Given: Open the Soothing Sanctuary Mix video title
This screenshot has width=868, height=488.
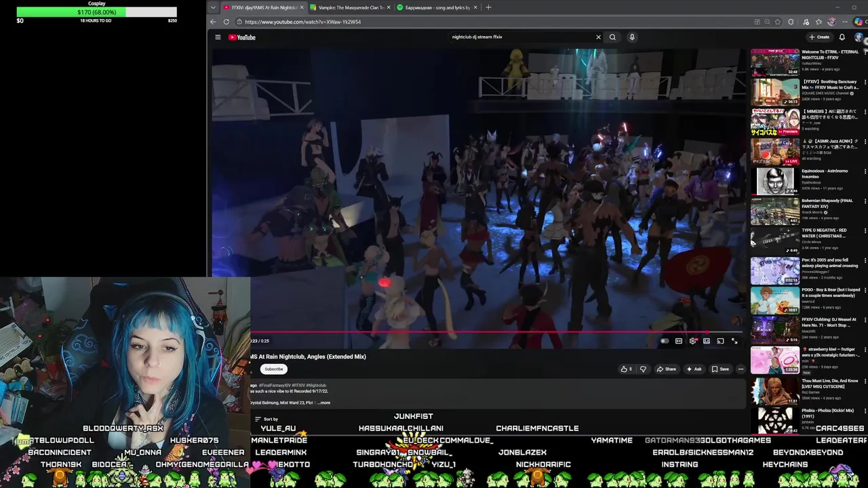Looking at the screenshot, I should 829,84.
